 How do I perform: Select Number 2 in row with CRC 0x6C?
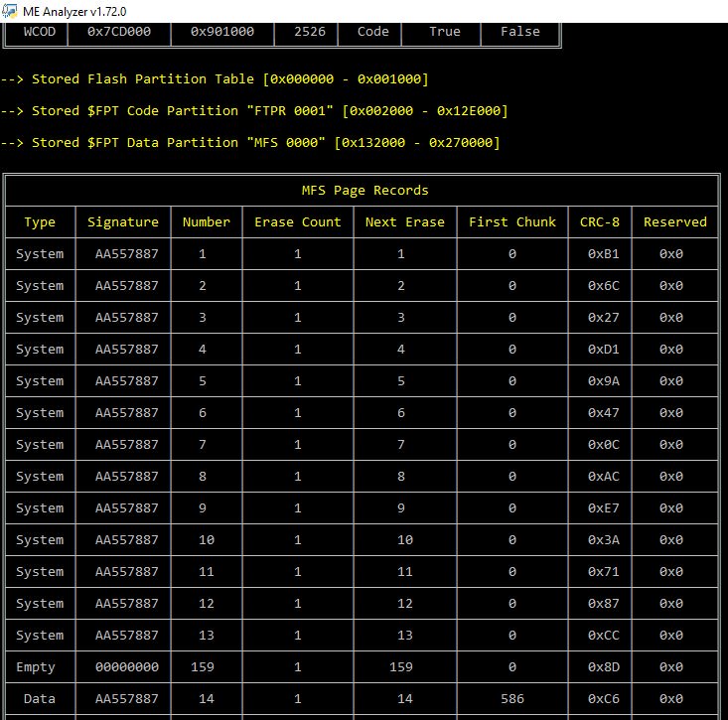click(x=203, y=285)
